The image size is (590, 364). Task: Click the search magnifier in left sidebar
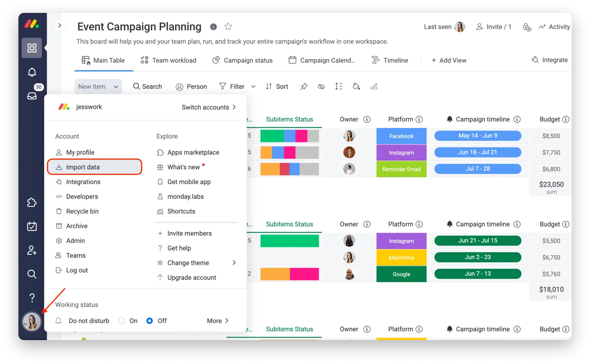(32, 274)
